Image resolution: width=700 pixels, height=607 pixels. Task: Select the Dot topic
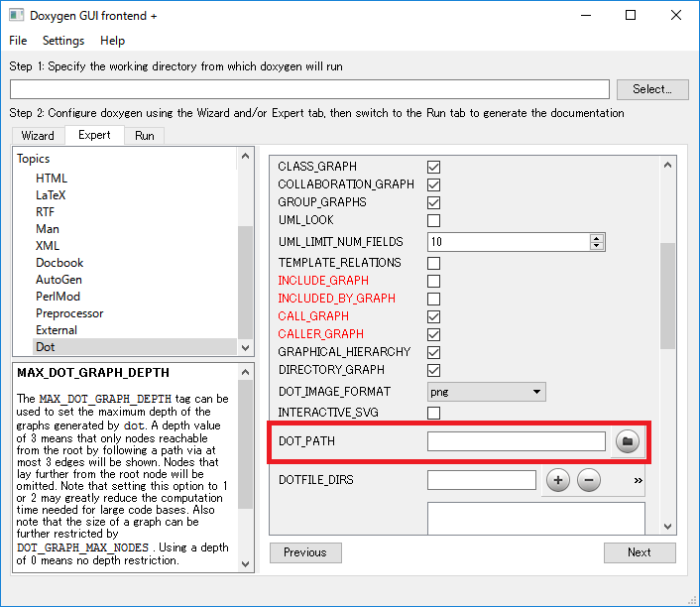[135, 347]
